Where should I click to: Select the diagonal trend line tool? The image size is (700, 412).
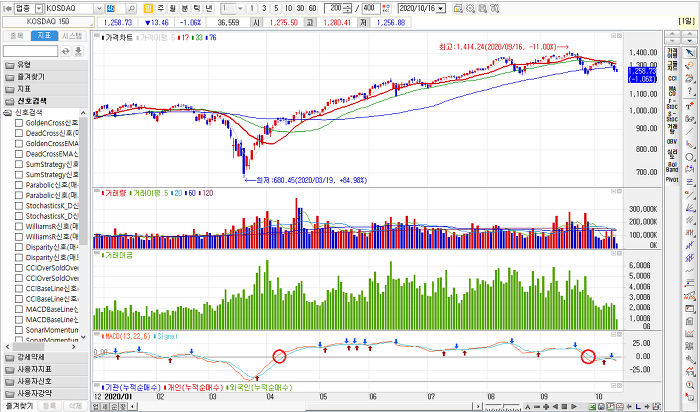pyautogui.click(x=690, y=132)
